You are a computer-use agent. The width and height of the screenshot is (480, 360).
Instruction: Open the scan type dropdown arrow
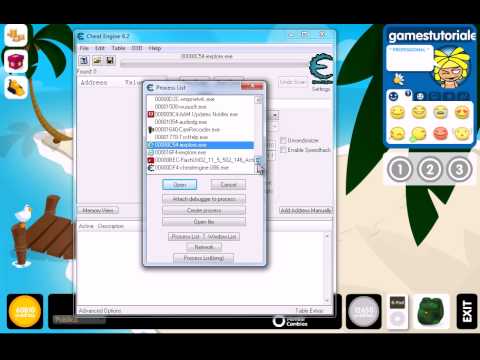pyautogui.click(x=275, y=115)
